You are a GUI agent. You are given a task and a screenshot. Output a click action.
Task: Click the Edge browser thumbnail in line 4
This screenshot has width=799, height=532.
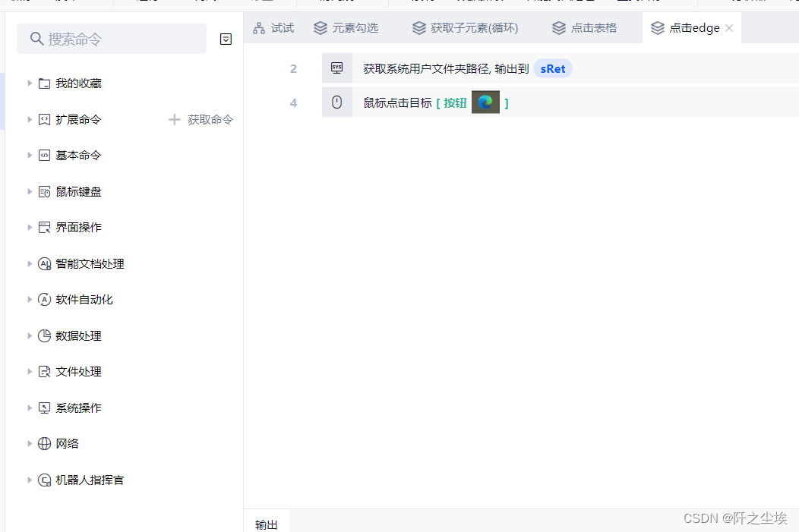coord(485,102)
